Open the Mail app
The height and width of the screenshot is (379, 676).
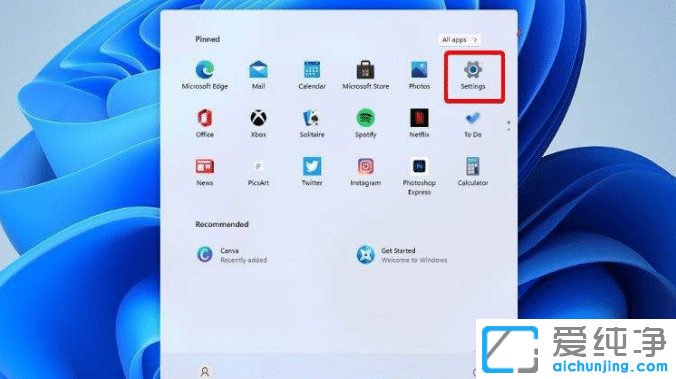[x=258, y=75]
